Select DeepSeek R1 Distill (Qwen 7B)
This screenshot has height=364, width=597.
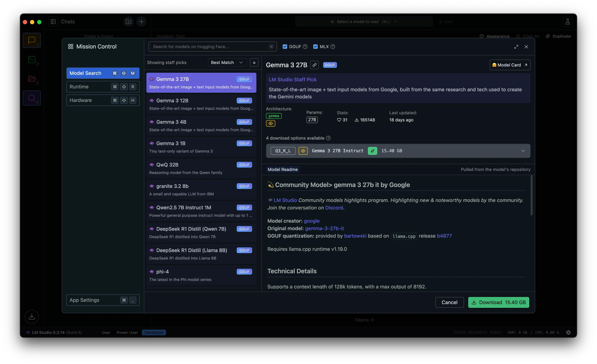point(201,232)
